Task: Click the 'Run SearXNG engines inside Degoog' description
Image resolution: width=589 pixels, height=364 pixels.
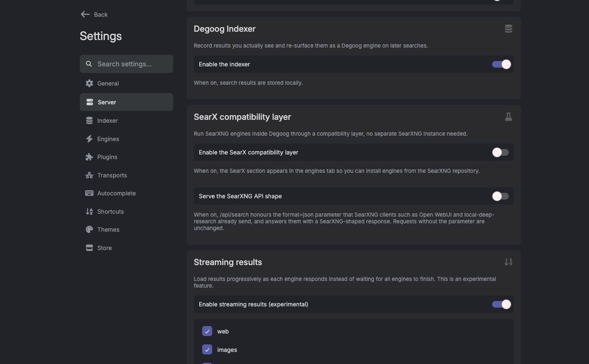Action: point(330,134)
